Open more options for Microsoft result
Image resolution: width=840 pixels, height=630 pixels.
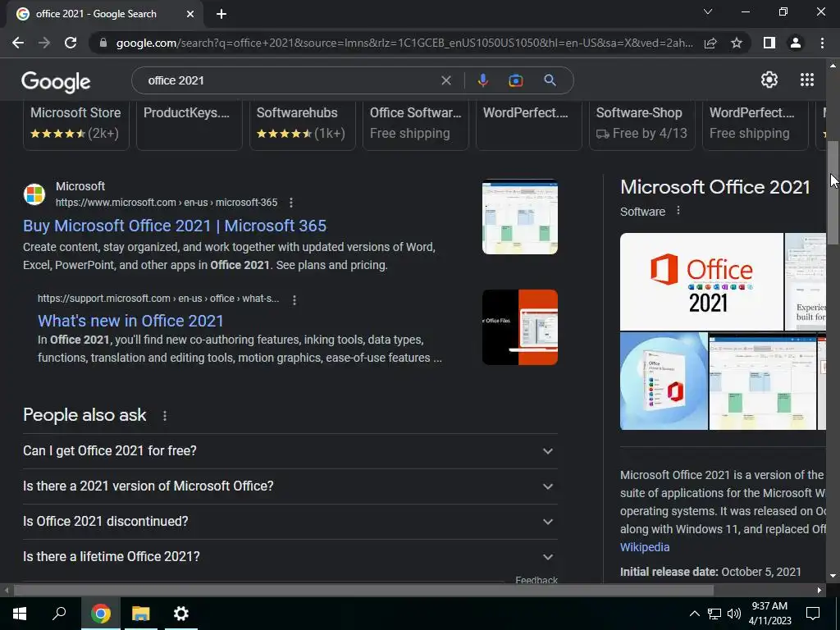[x=291, y=203]
